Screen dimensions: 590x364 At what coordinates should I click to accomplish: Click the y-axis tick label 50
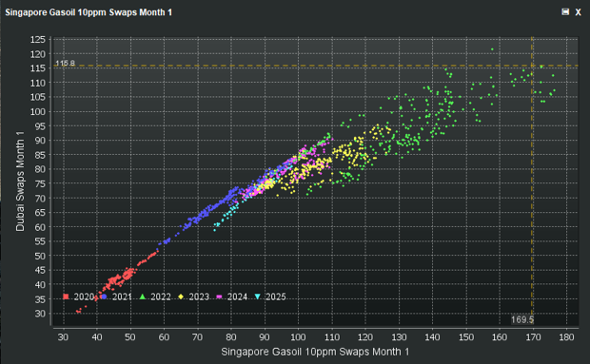[40, 256]
